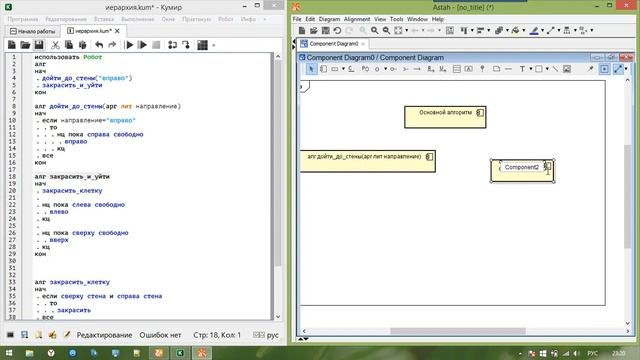
Task: Open the File menu in Astah
Action: pyautogui.click(x=297, y=19)
